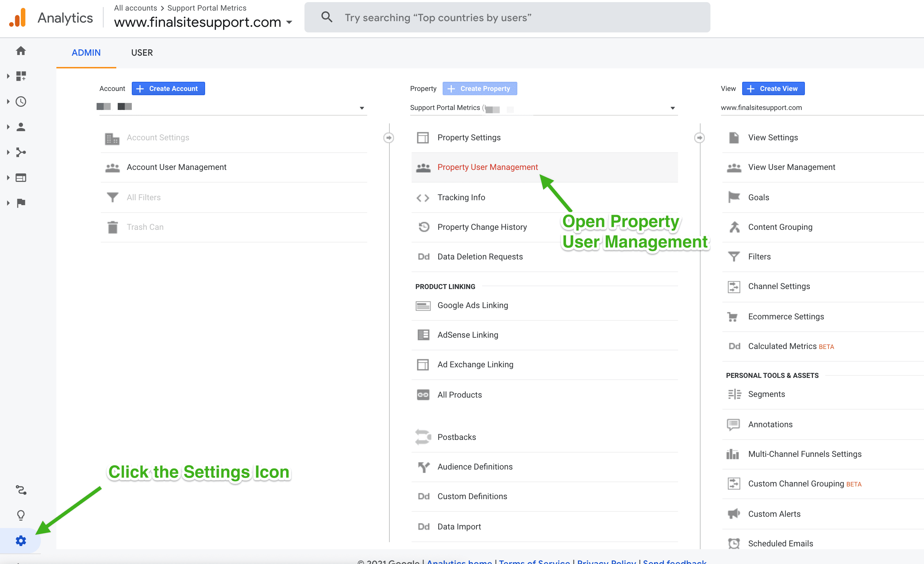Open the Property selector dropdown arrow
924x564 pixels.
tap(672, 108)
